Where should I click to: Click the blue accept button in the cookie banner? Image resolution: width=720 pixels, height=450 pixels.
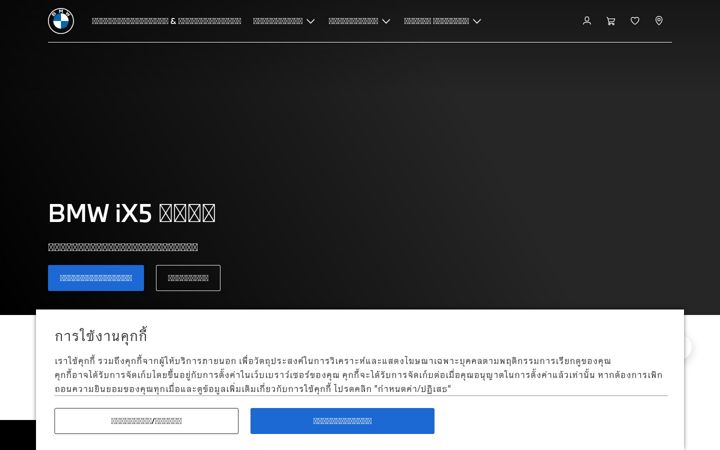(x=342, y=421)
